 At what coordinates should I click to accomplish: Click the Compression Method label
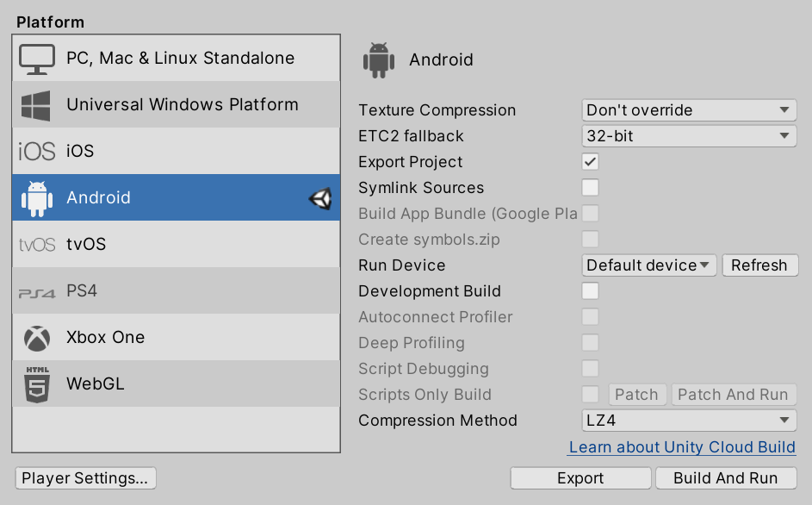(x=437, y=421)
